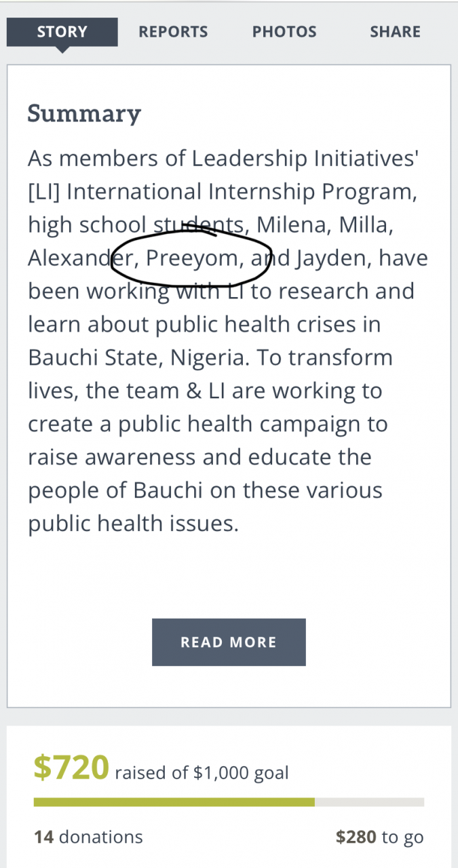The height and width of the screenshot is (868, 458).
Task: Click the words "Bauchi State, Nigeria"
Action: pyautogui.click(x=133, y=357)
